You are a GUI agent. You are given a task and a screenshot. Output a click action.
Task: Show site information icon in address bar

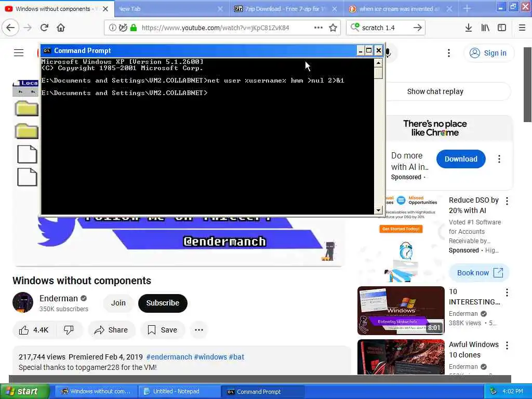[112, 28]
